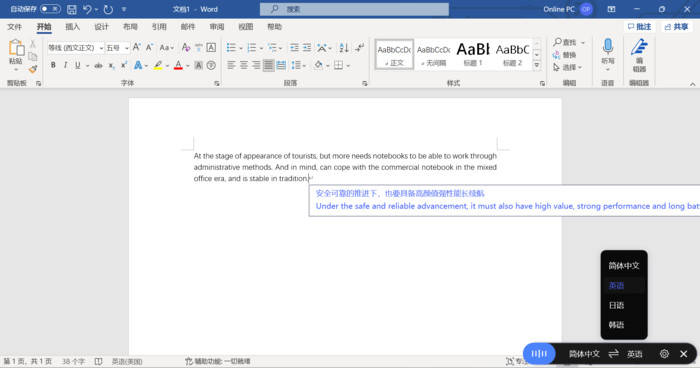The width and height of the screenshot is (700, 368).
Task: Toggle Show paragraph marks icon
Action: click(x=360, y=47)
